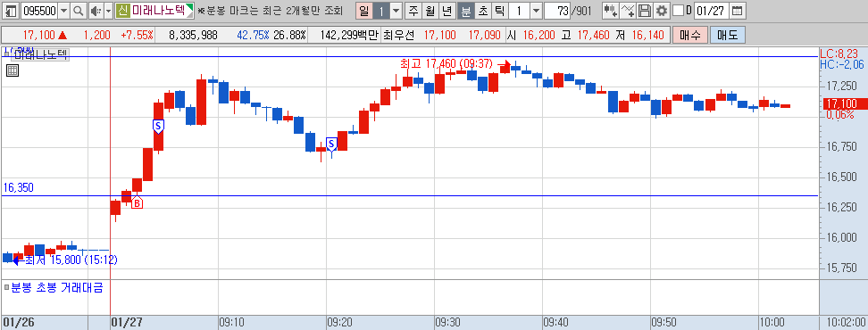The height and width of the screenshot is (330, 868).
Task: Click the open price 16,200
Action: click(538, 36)
